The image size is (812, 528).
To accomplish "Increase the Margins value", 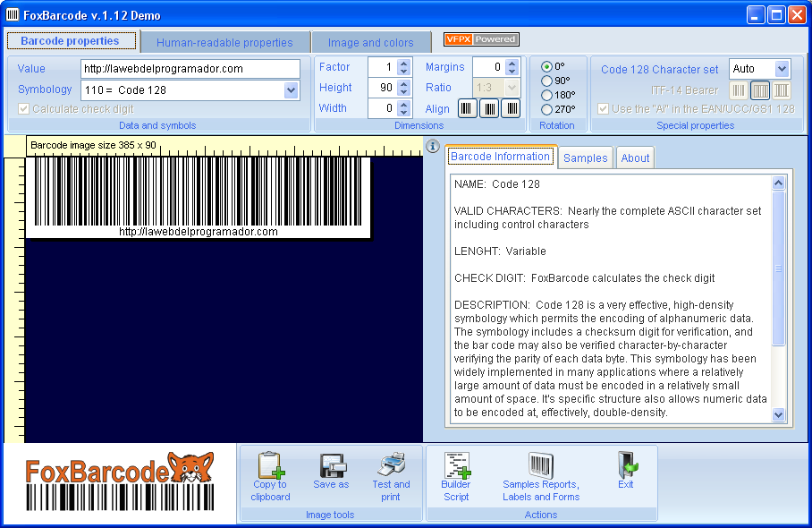I will (x=512, y=64).
